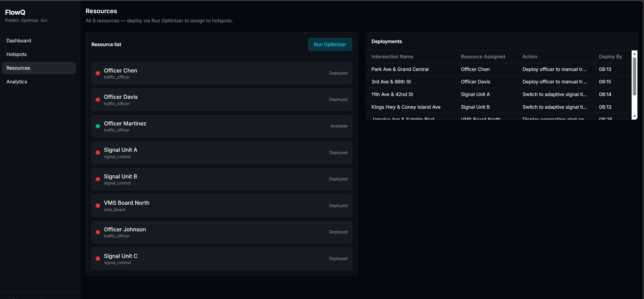Open the Dashboard page
Screen dimensions: 644x299
point(19,41)
